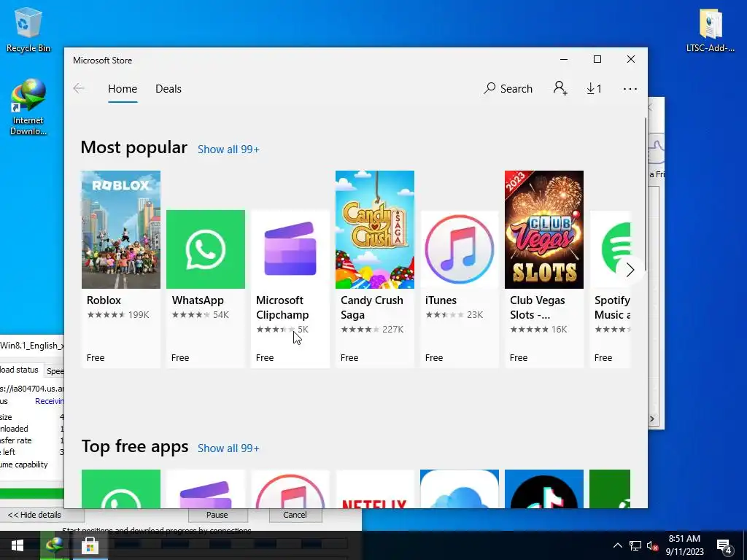The height and width of the screenshot is (560, 747).
Task: Click the Microsoft Store taskbar icon
Action: (90, 545)
